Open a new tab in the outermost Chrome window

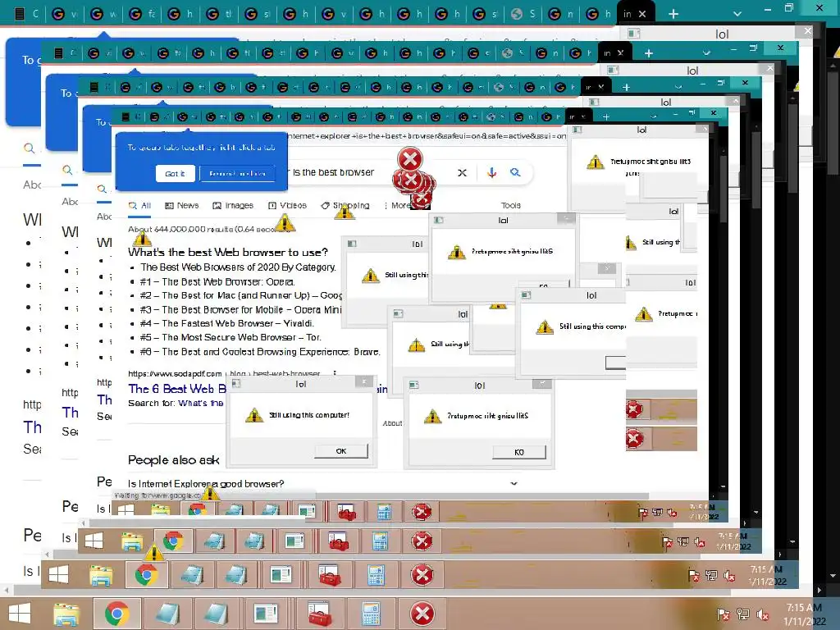click(x=673, y=14)
